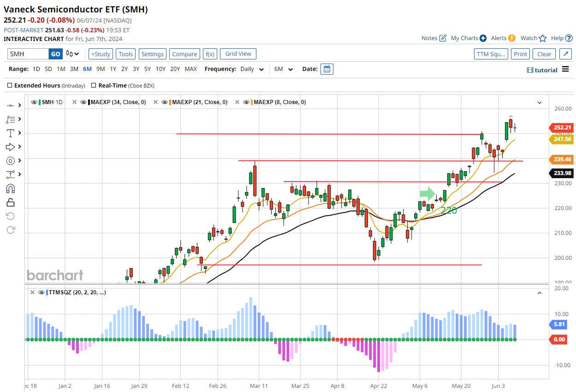This screenshot has height=392, width=576.
Task: Click the padlock lock-drawings icon
Action: tap(10, 202)
